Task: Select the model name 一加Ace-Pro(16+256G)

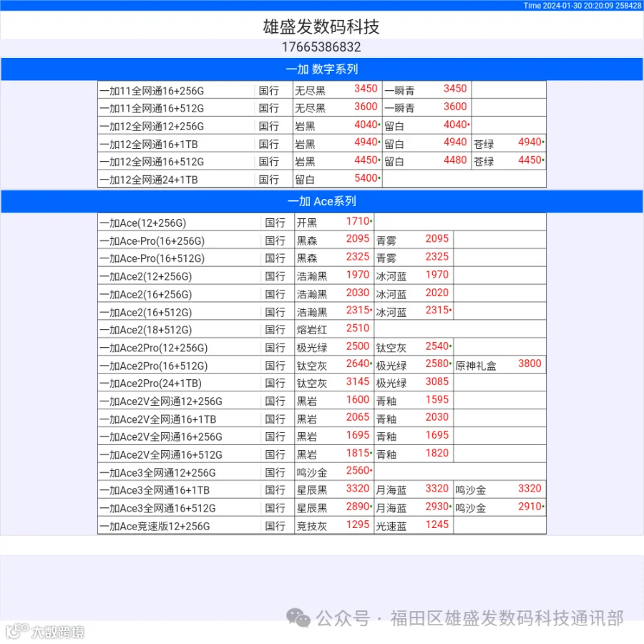Action: coord(152,241)
